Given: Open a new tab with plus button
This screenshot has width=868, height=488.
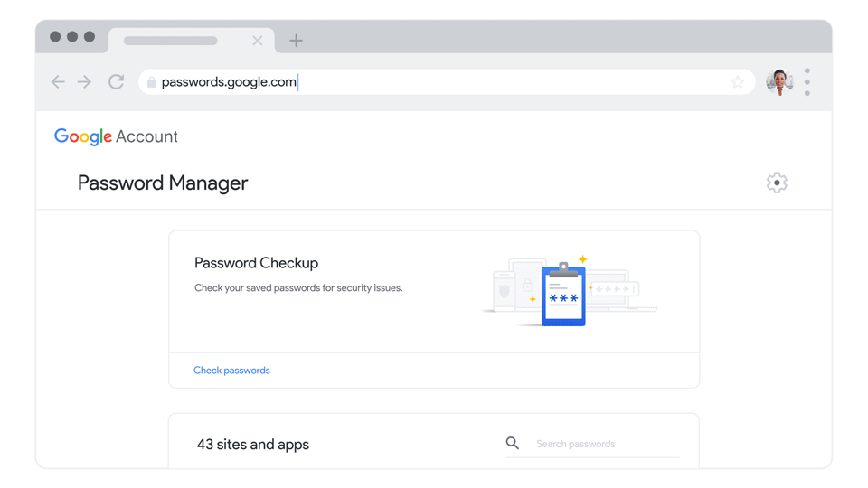Looking at the screenshot, I should 296,41.
